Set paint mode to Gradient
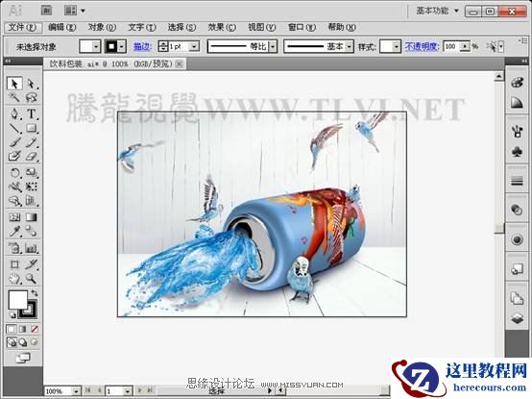 pyautogui.click(x=23, y=329)
